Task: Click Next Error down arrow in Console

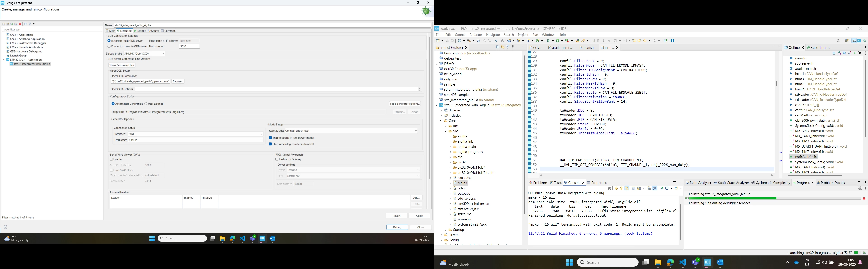Action: click(x=616, y=188)
